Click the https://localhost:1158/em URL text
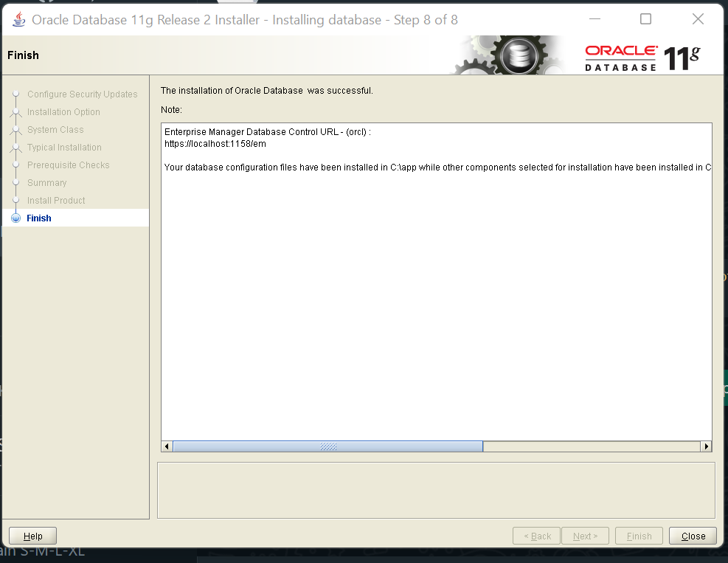 [215, 144]
